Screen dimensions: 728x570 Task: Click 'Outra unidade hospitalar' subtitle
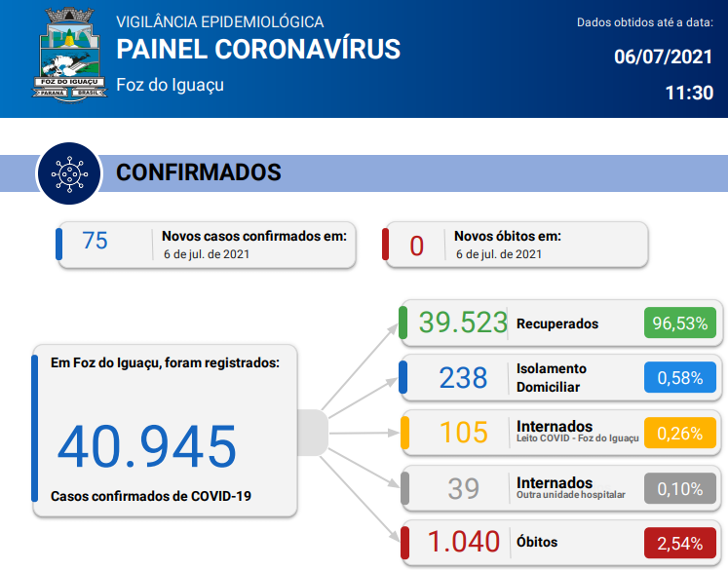(570, 495)
